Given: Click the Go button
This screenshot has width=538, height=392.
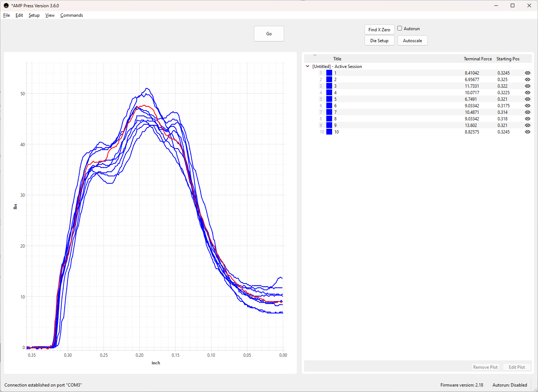Looking at the screenshot, I should [x=269, y=34].
